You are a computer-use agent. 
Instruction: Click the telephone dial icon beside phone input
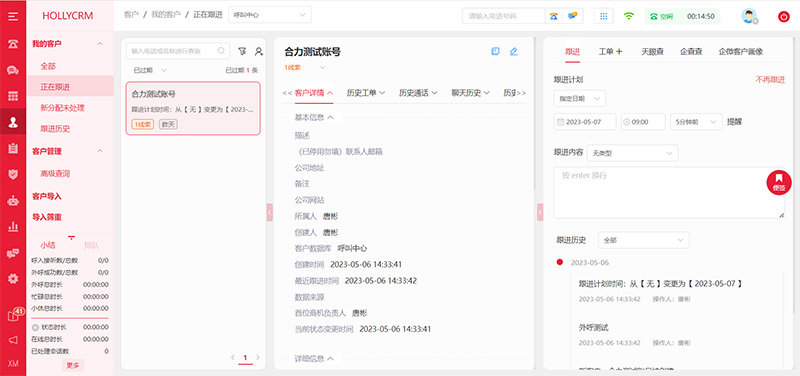coord(554,16)
